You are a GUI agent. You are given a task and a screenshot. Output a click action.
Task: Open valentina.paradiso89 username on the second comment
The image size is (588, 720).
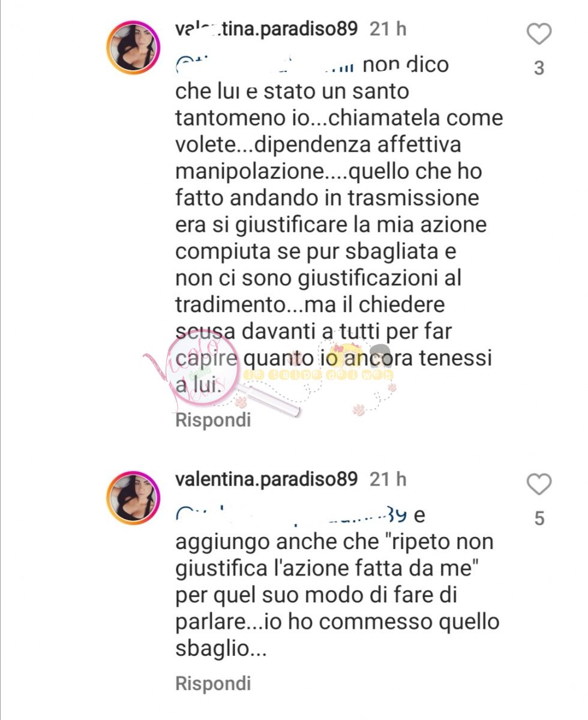click(x=266, y=479)
